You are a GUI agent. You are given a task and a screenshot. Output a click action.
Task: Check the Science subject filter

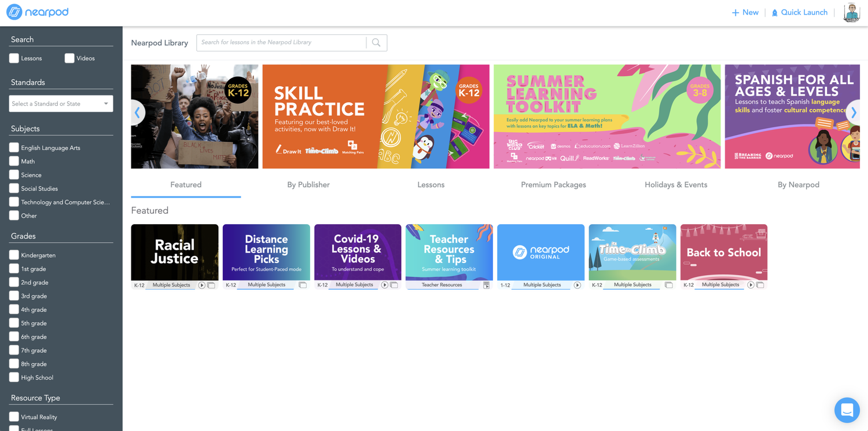point(14,174)
